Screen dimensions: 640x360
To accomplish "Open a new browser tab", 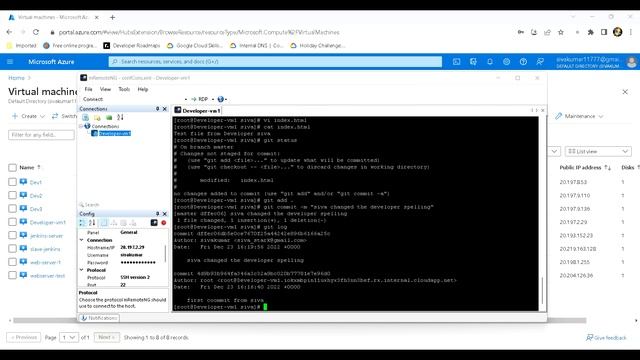I will (112, 17).
